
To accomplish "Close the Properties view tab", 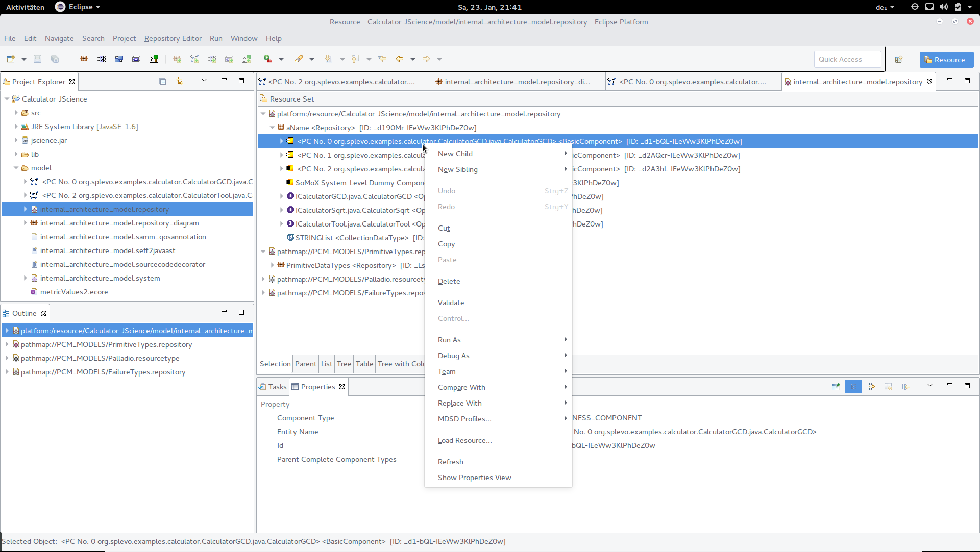I will [342, 387].
